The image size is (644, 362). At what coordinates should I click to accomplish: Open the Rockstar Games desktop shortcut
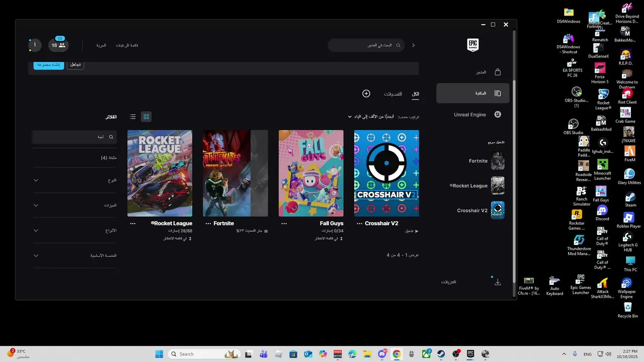coord(576,220)
